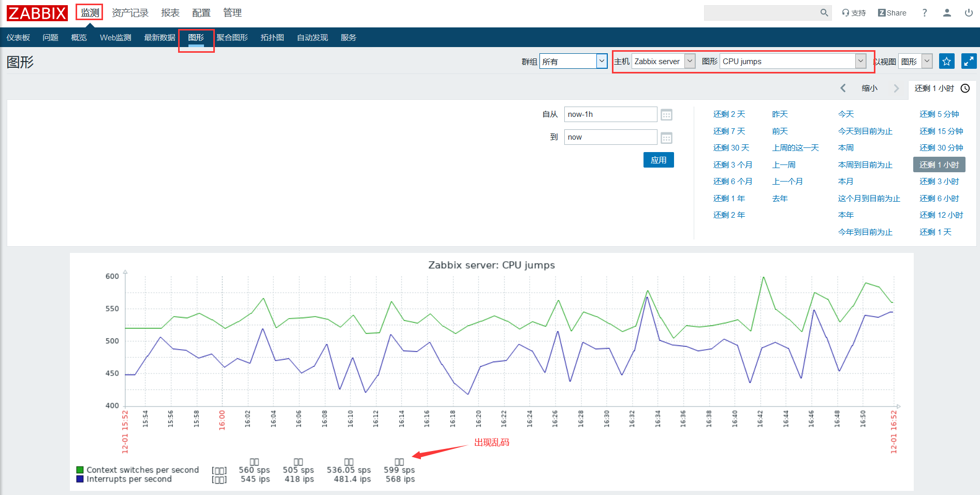Open the 配置 top menu
The image size is (980, 495).
201,12
